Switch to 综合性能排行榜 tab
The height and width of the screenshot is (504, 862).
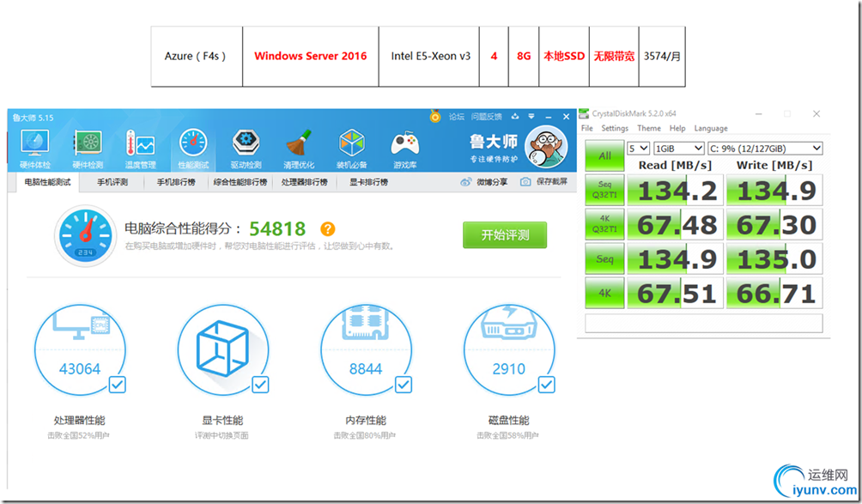pos(240,183)
